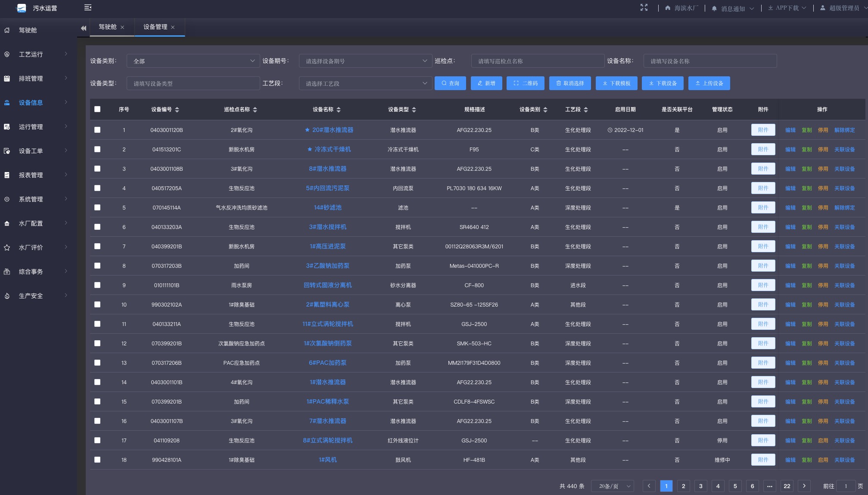868x495 pixels.
Task: Open the 工艺段 select dropdown
Action: coord(366,83)
